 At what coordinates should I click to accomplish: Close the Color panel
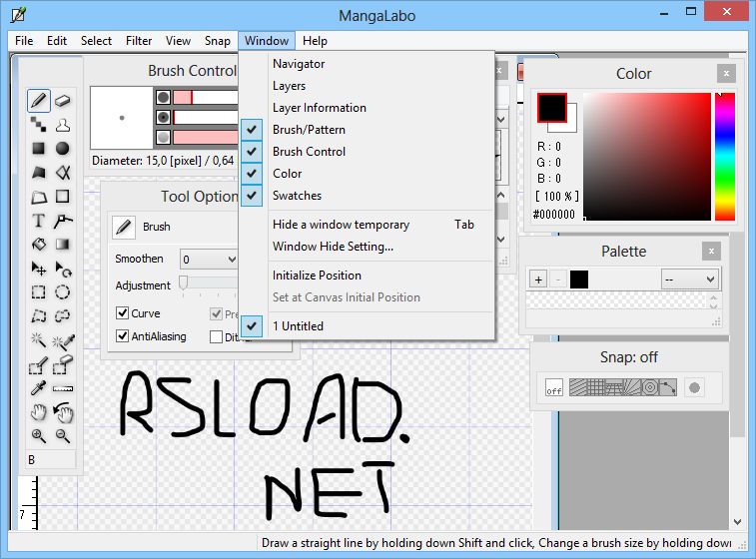click(x=726, y=74)
